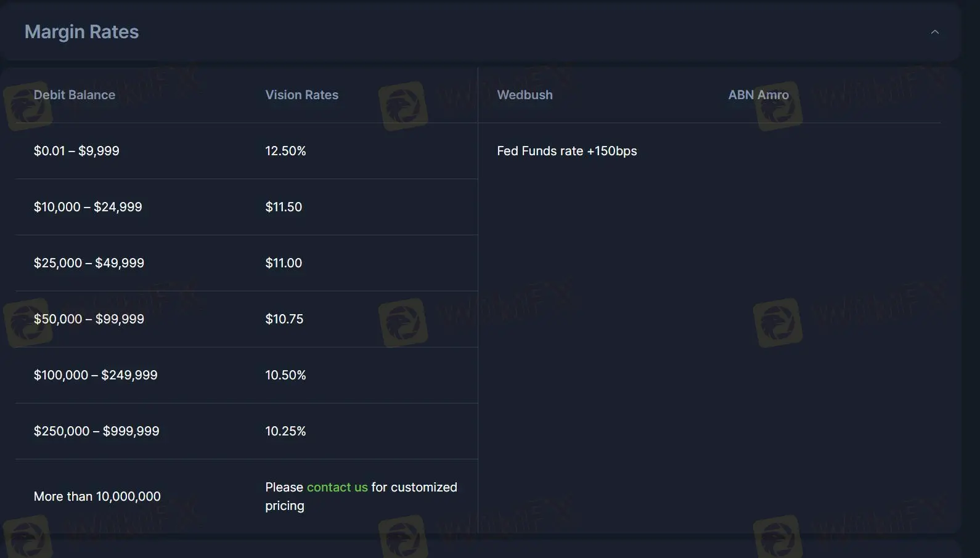
Task: Click the $25,000 – $49,999 balance row
Action: pos(89,263)
